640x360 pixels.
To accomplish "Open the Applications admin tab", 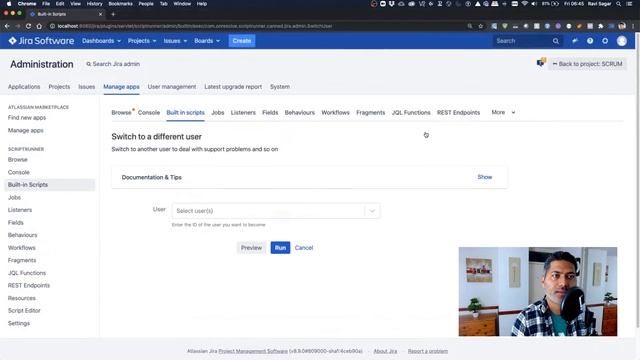I will tap(24, 87).
